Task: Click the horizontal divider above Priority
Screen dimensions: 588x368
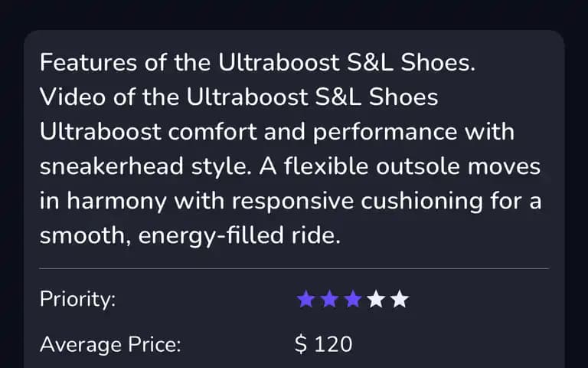Action: click(294, 268)
